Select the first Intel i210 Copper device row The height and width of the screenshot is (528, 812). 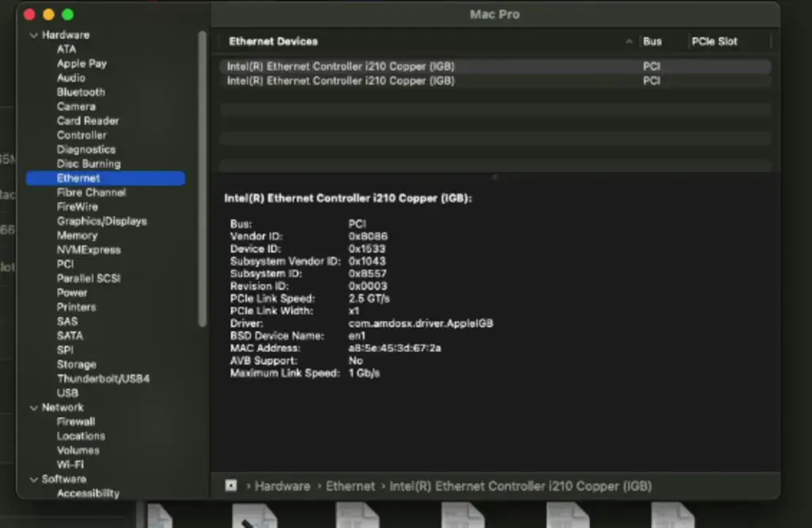click(x=496, y=67)
